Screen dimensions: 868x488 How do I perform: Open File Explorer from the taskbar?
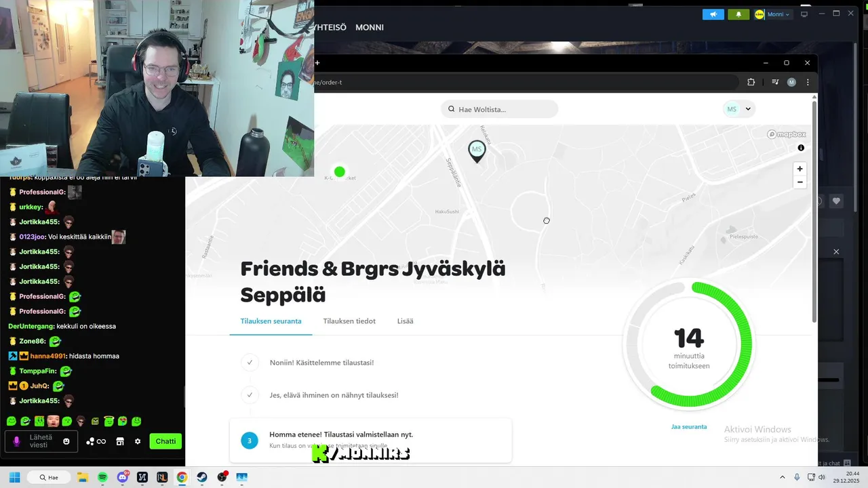click(83, 477)
